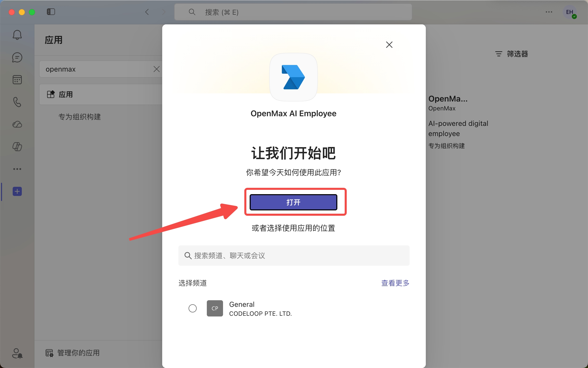
Task: Close the OpenMax AI Employee dialog
Action: [x=389, y=45]
